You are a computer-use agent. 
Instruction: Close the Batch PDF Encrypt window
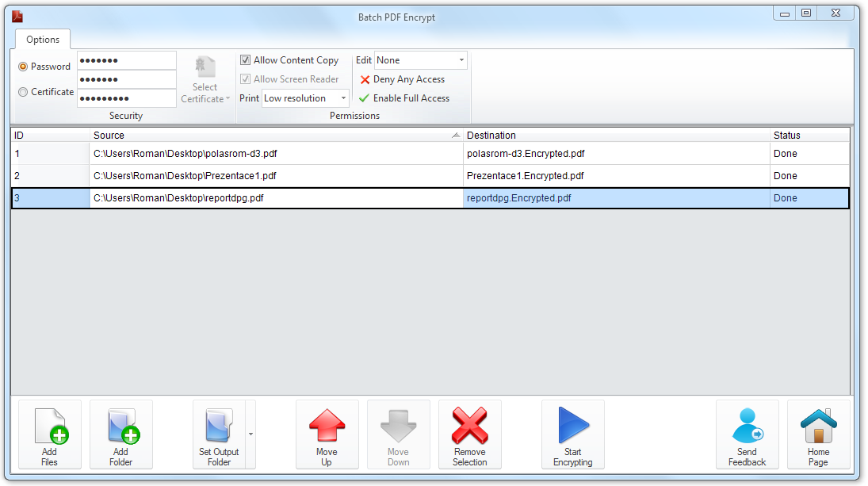pos(835,13)
